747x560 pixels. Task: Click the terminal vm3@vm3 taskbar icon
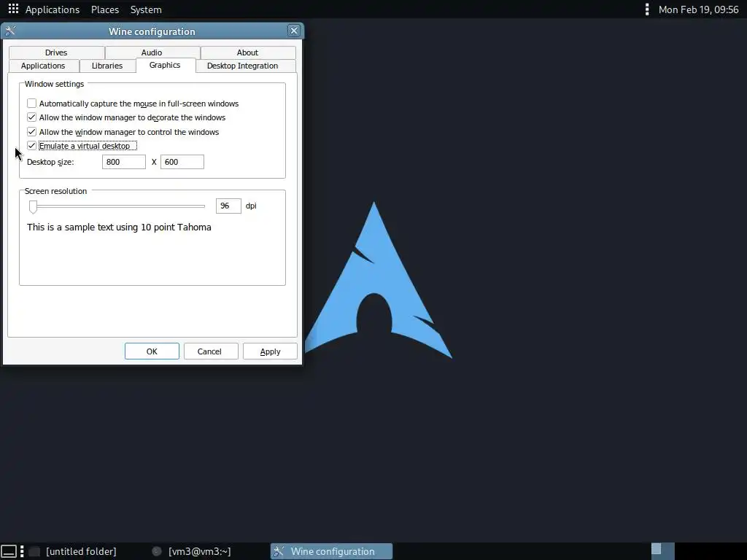(x=156, y=551)
